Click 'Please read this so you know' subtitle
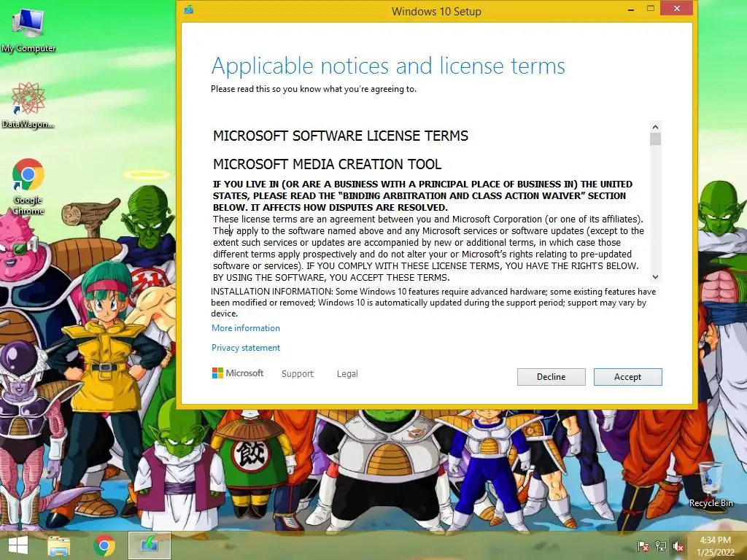The height and width of the screenshot is (560, 747). [x=314, y=89]
